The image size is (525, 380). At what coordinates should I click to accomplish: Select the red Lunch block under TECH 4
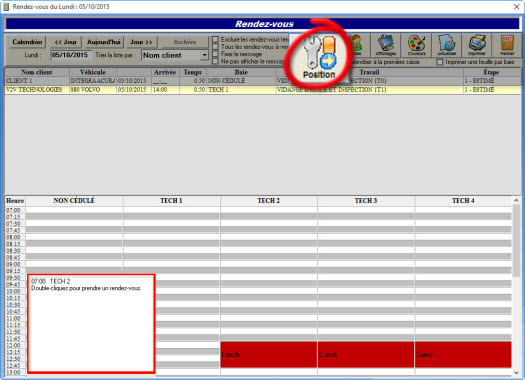463,355
